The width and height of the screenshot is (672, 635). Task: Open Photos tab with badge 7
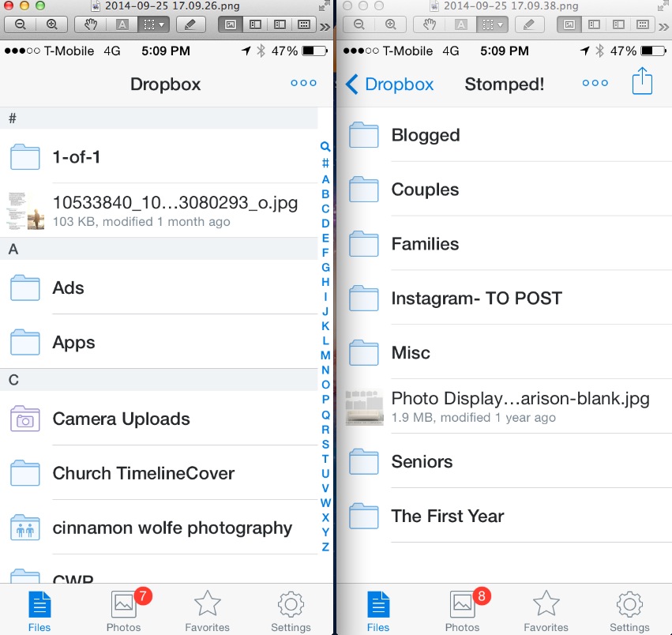click(x=123, y=612)
